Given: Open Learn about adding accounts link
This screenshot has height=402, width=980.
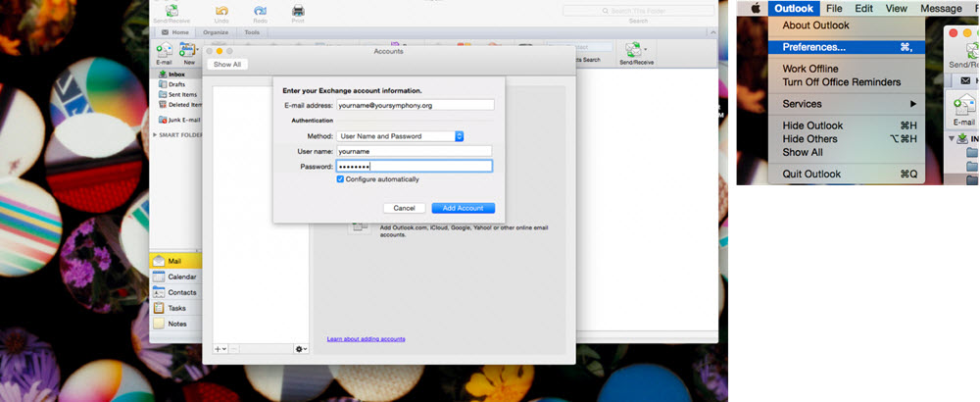Looking at the screenshot, I should pos(366,339).
